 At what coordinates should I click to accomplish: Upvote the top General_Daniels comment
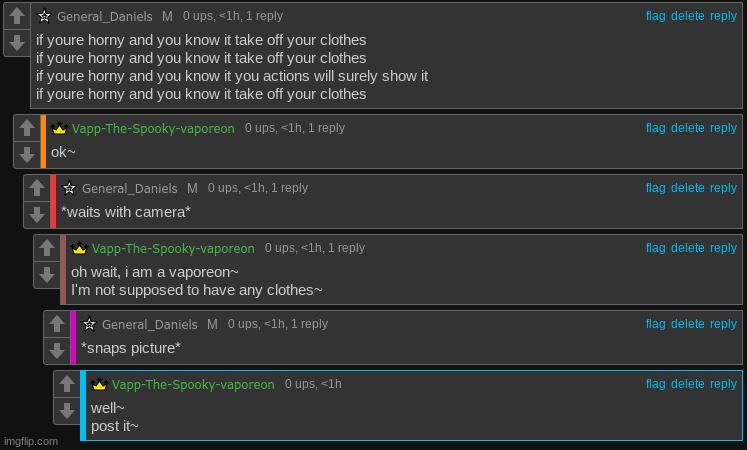tap(17, 16)
